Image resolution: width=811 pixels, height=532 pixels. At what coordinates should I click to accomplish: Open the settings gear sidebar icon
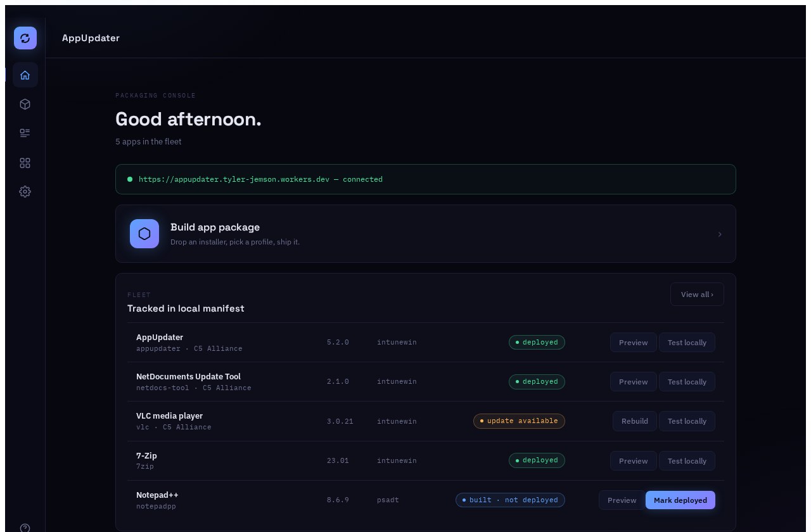click(x=25, y=191)
